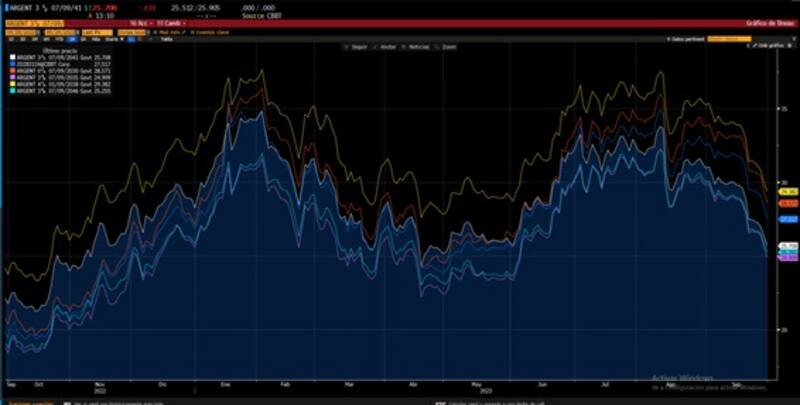Click the cyan ARGENT 2046 legend marker
Screen dimensions: 800x405
pos(12,93)
